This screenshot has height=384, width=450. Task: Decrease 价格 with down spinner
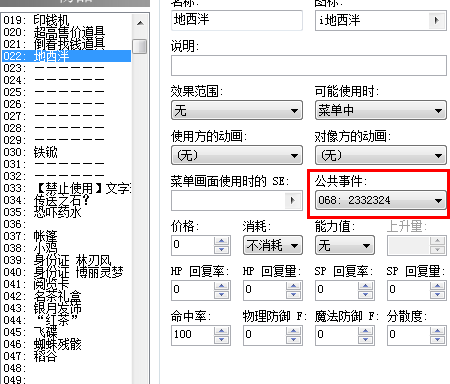coord(221,250)
